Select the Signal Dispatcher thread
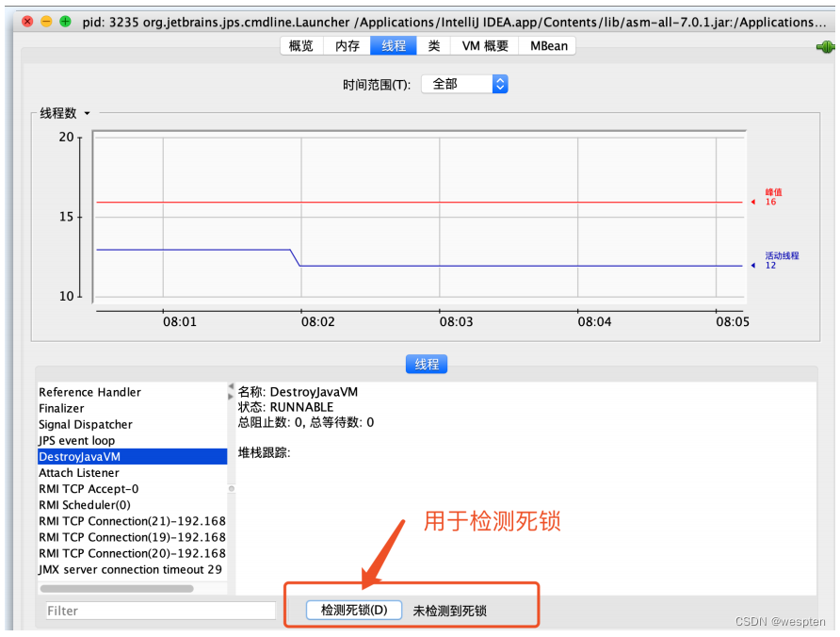840x637 pixels. tap(133, 425)
